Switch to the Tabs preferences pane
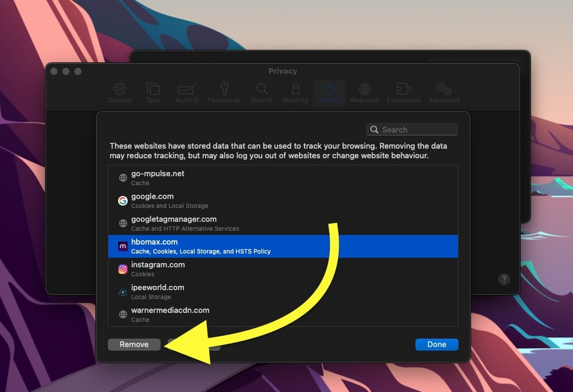Image resolution: width=573 pixels, height=392 pixels. (x=153, y=89)
